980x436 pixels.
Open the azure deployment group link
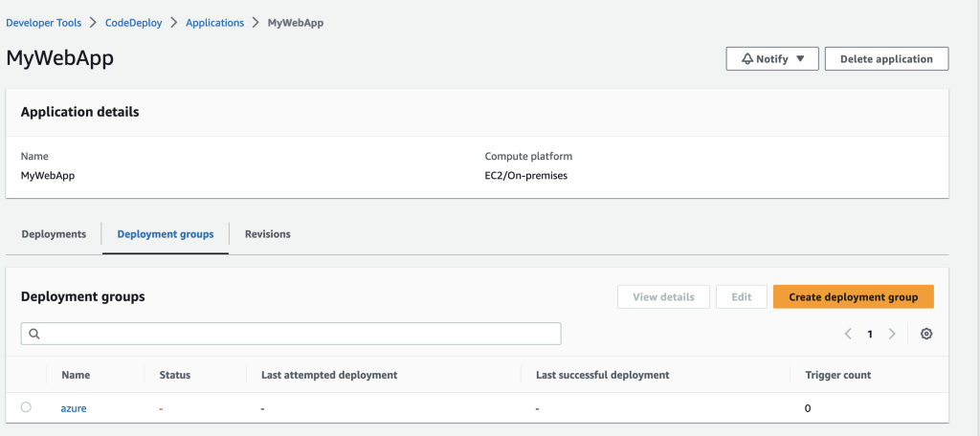73,408
